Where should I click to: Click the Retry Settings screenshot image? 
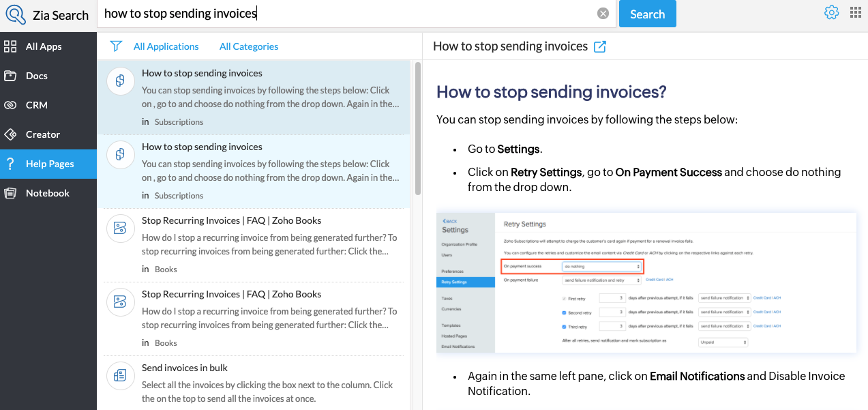[x=646, y=283]
